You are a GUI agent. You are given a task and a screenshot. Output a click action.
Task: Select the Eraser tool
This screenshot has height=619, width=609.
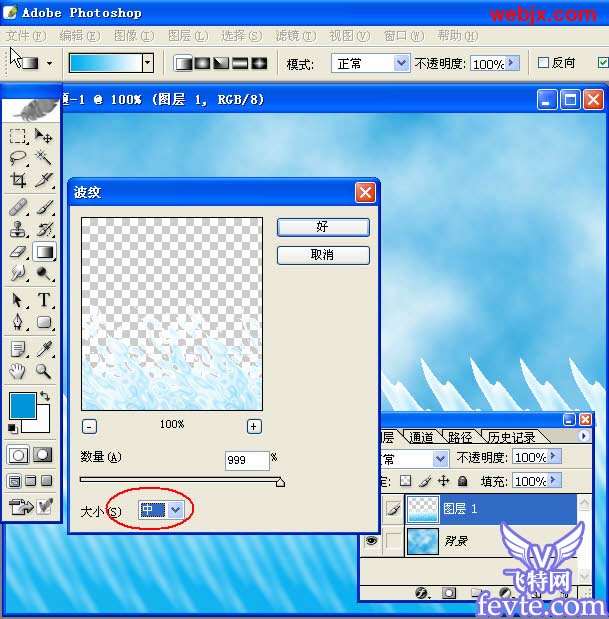click(x=18, y=251)
